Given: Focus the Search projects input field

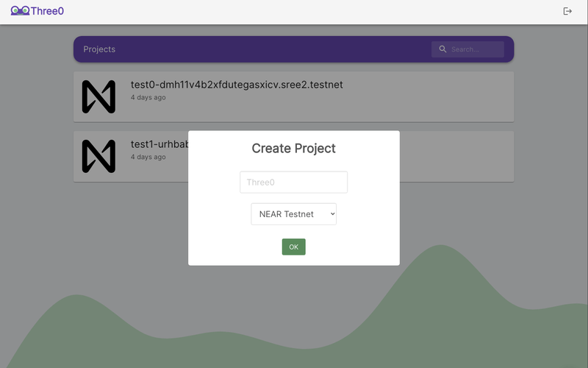Looking at the screenshot, I should [x=474, y=49].
